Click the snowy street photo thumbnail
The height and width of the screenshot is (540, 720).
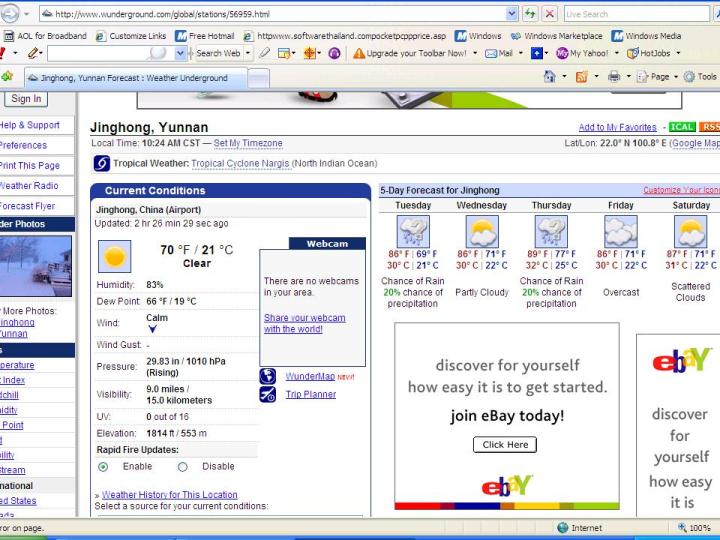36,266
